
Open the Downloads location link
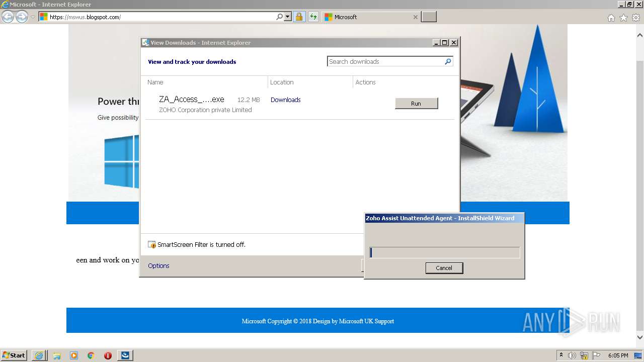coord(285,100)
